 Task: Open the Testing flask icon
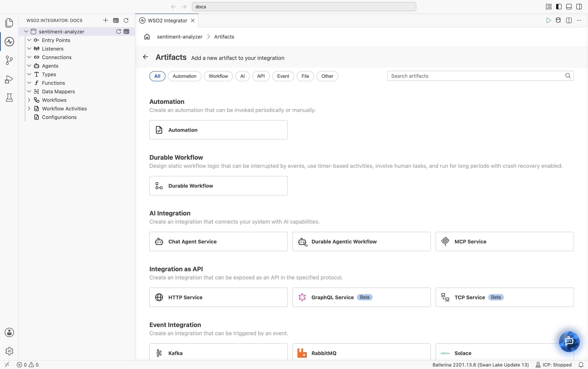click(x=9, y=98)
